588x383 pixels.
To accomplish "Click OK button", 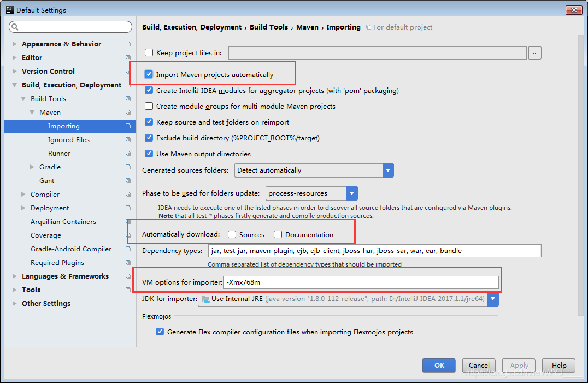I will [439, 366].
